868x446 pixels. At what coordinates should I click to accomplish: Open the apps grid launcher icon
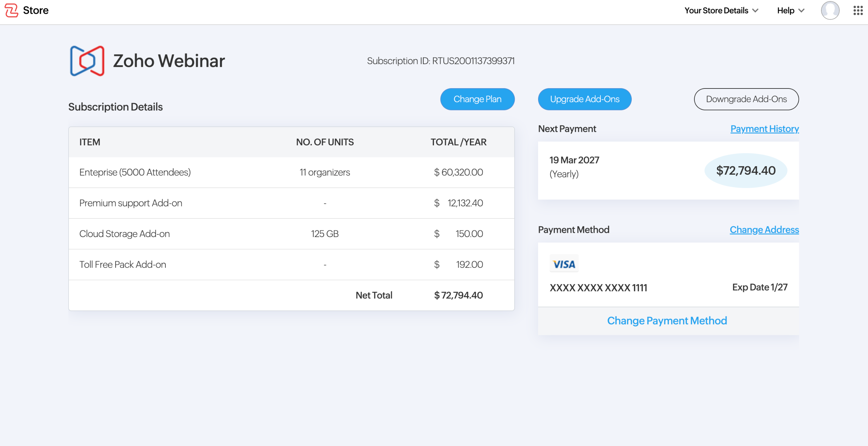click(x=858, y=10)
